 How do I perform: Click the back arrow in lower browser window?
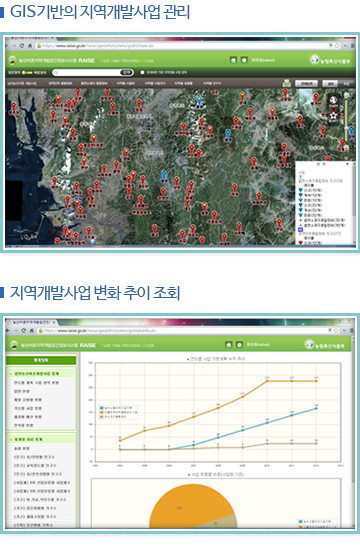pyautogui.click(x=8, y=330)
